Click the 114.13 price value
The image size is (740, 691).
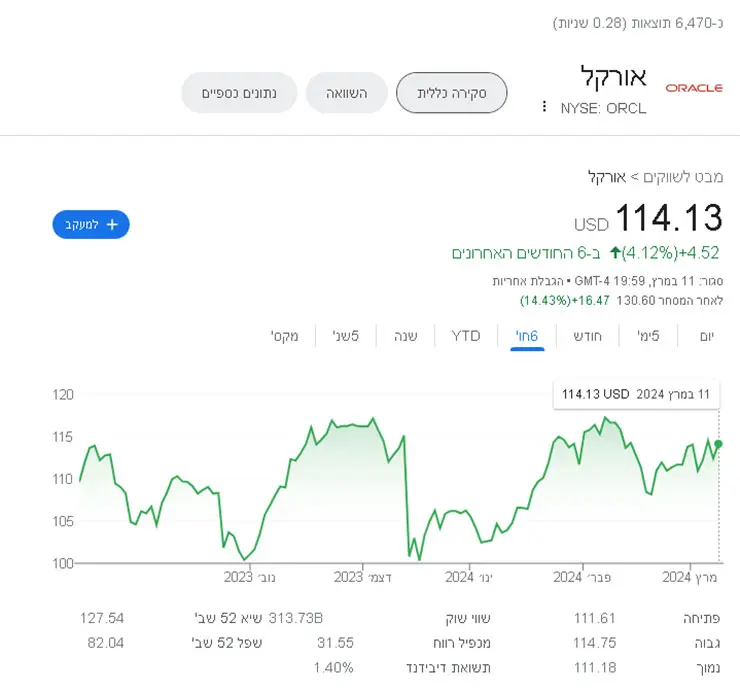pos(669,218)
